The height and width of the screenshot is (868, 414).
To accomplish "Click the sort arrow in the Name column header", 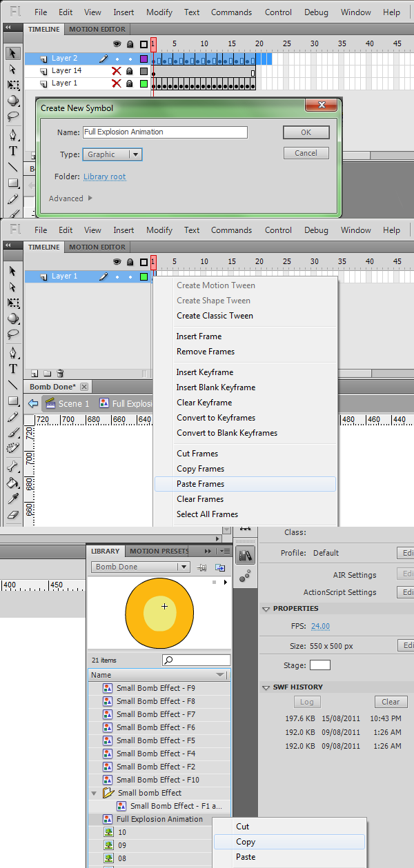I will click(x=220, y=676).
